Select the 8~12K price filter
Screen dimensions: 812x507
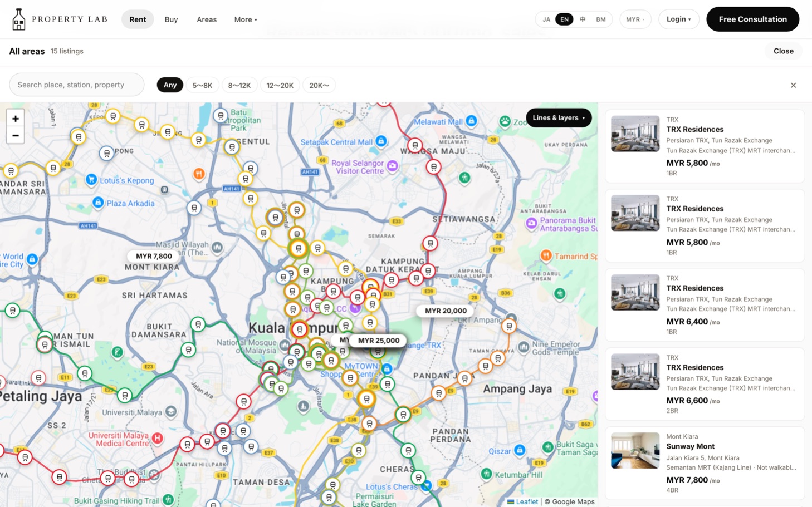click(x=239, y=85)
